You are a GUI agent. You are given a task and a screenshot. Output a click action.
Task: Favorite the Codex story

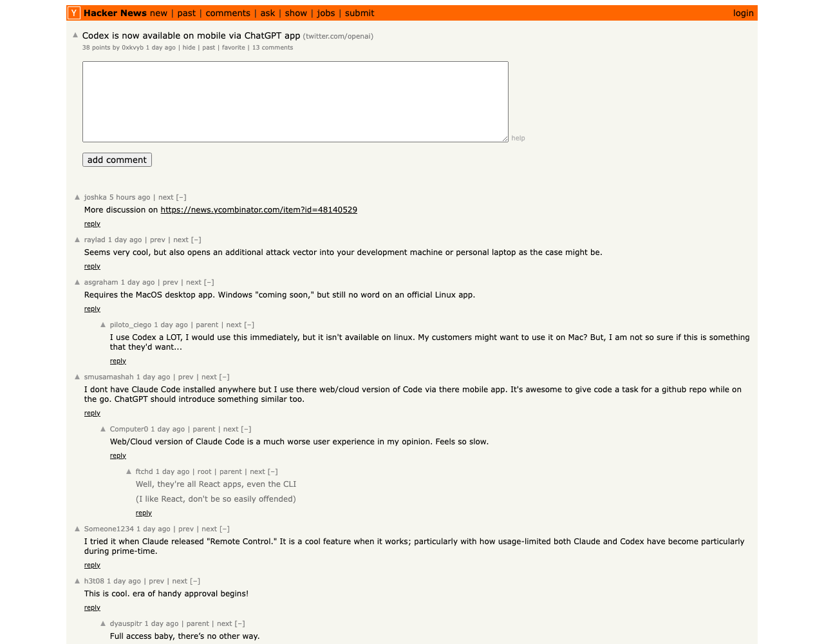click(234, 48)
